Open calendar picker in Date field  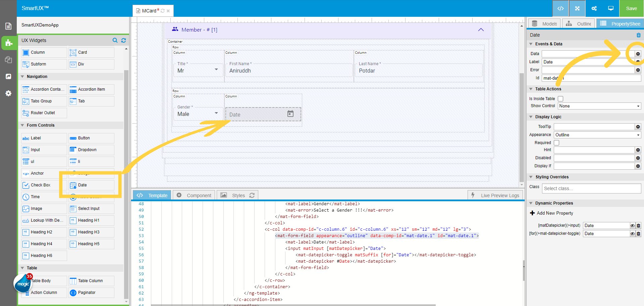tap(290, 114)
